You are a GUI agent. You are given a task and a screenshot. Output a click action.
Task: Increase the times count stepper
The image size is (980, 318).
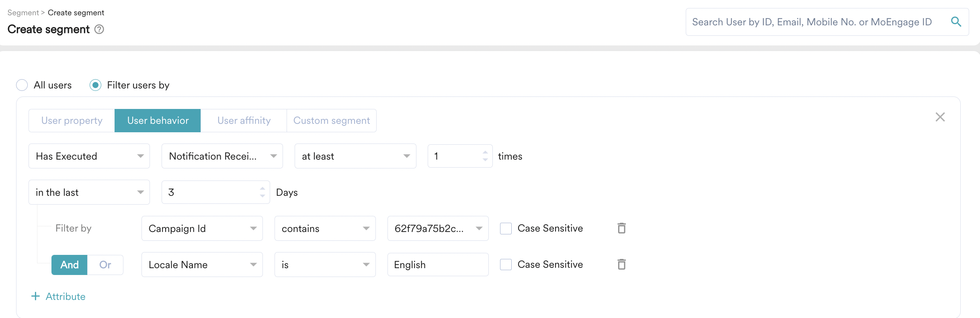point(485,152)
